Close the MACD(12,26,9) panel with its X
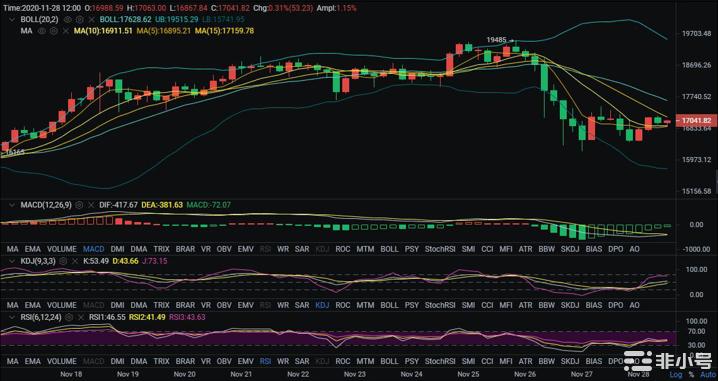Screen dimensions: 718x381 click(91, 205)
